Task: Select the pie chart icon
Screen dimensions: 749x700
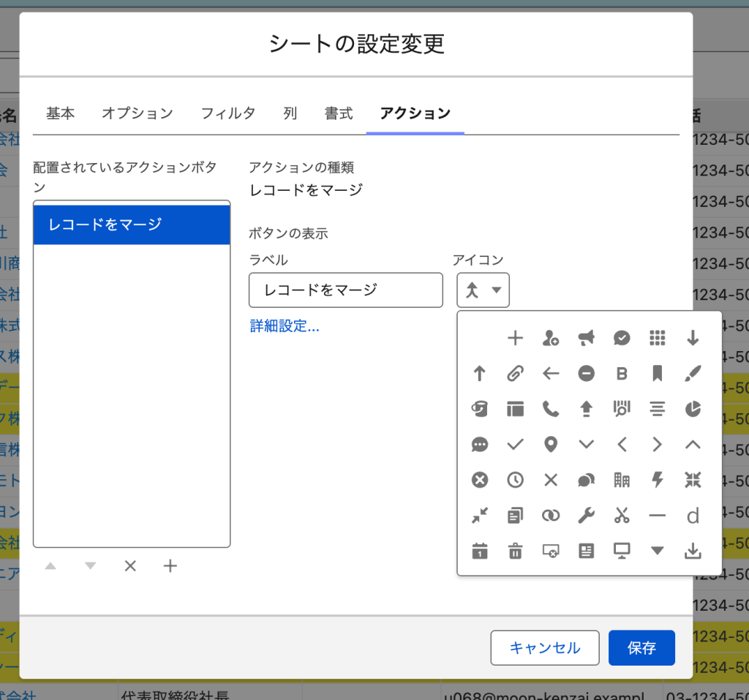Action: click(x=693, y=409)
